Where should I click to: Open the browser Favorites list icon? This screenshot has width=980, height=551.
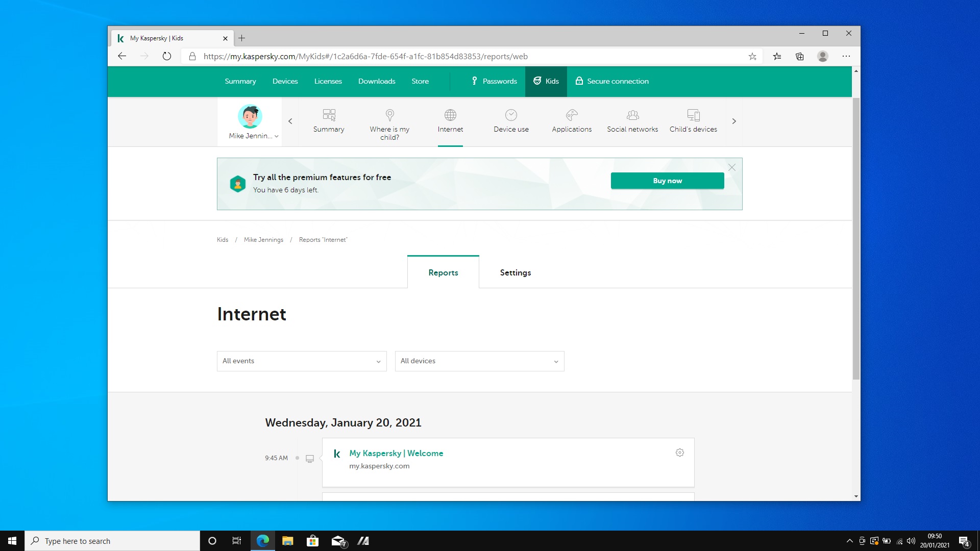pyautogui.click(x=777, y=56)
